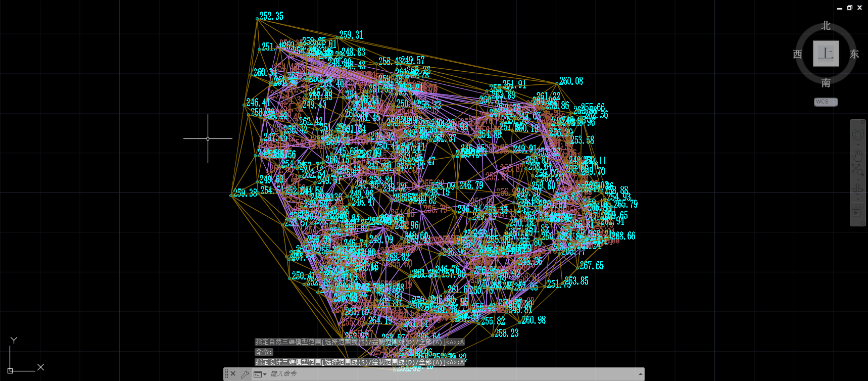The height and width of the screenshot is (381, 868).
Task: Expand the command history arrow at right
Action: click(x=640, y=374)
